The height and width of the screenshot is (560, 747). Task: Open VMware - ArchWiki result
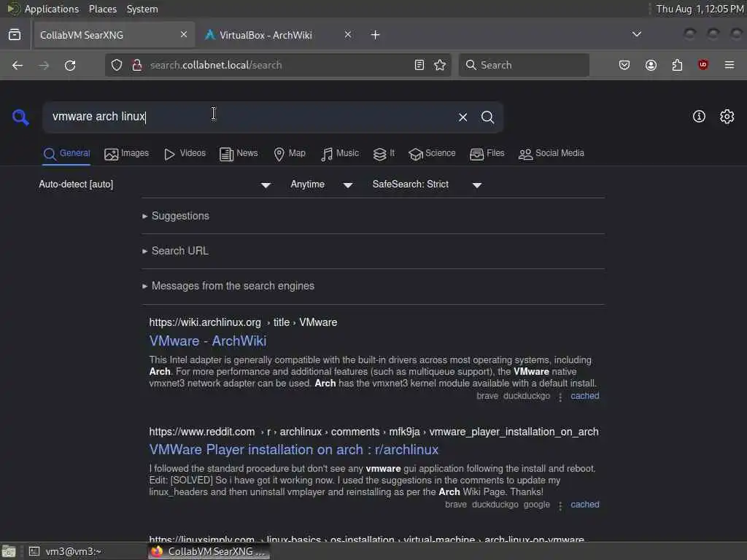(x=208, y=341)
